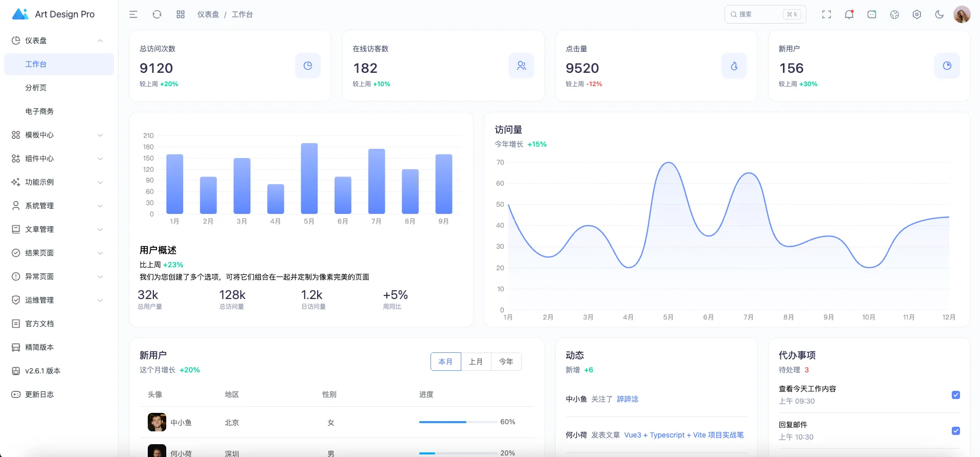The height and width of the screenshot is (457, 980).
Task: Open 分析页 in the sidebar
Action: pos(59,88)
